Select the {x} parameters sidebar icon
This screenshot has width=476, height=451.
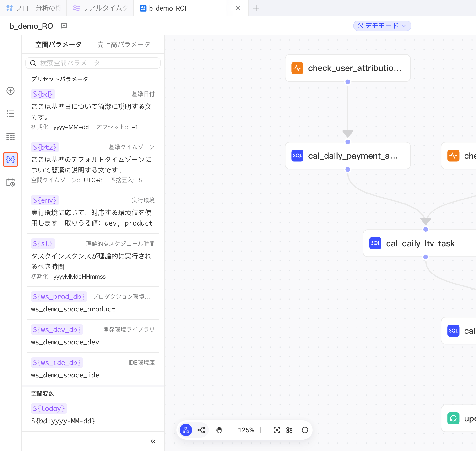pos(10,159)
